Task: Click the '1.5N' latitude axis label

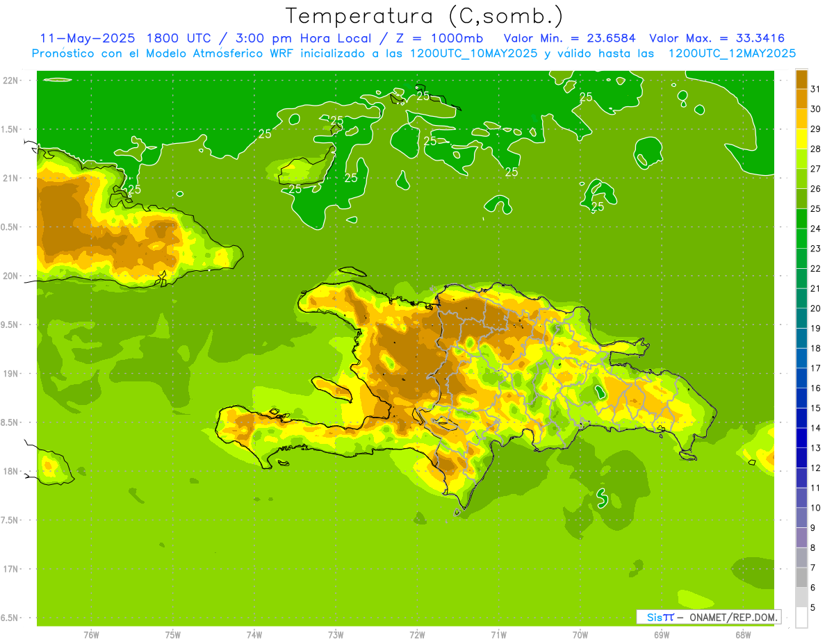Action: (x=9, y=129)
